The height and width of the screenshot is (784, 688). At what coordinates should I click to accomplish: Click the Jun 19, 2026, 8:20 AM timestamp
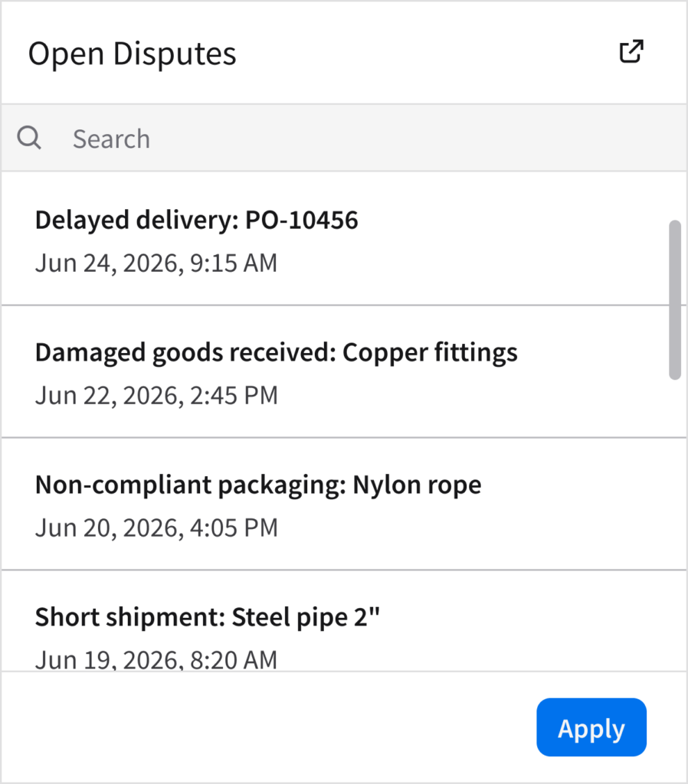point(156,660)
